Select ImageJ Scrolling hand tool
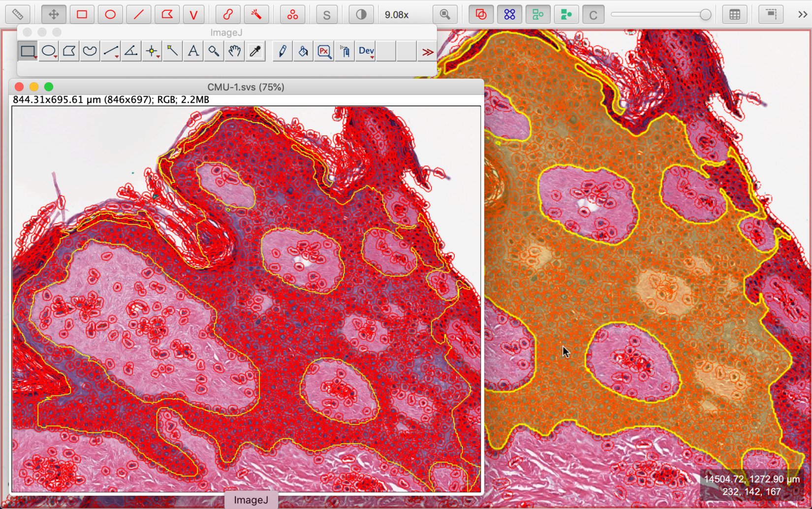812x509 pixels. (x=235, y=51)
